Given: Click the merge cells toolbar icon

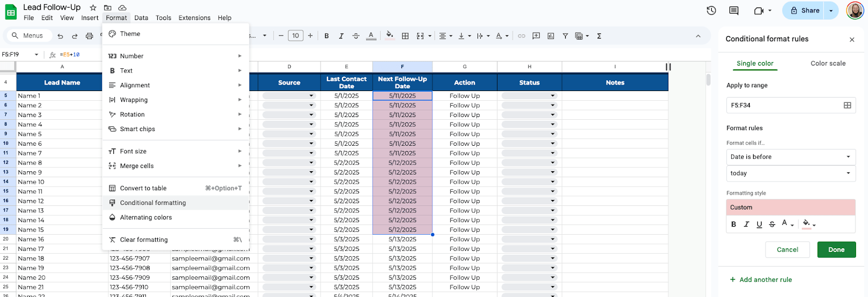Looking at the screenshot, I should point(420,36).
